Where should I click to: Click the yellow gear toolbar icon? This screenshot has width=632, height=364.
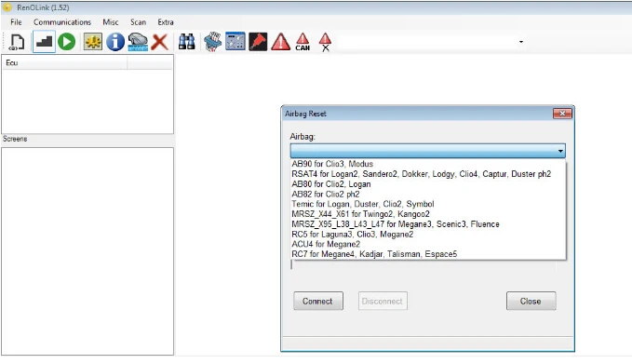[93, 42]
